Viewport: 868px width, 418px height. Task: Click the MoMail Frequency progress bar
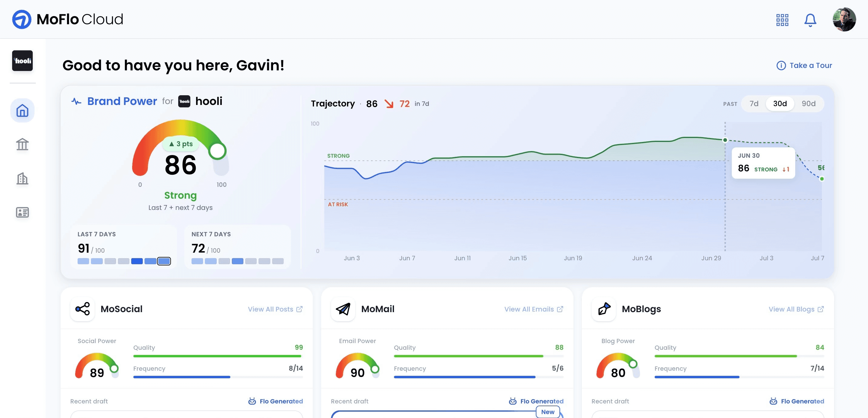(479, 377)
